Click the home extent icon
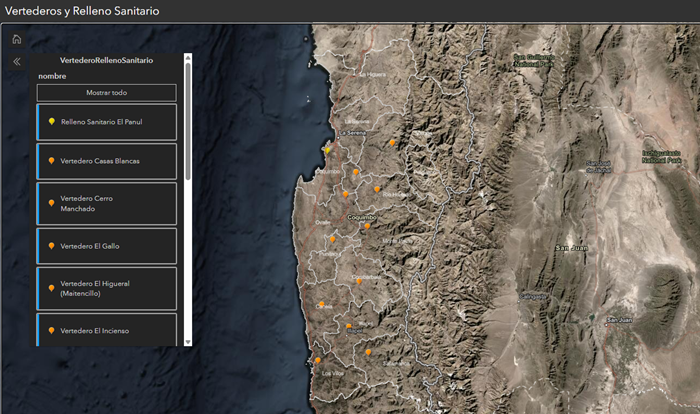700x414 pixels. [17, 39]
